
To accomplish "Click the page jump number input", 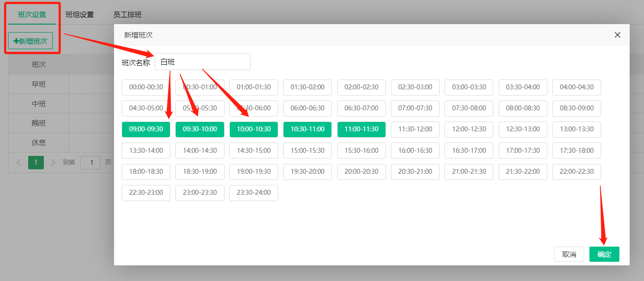I will coord(90,162).
